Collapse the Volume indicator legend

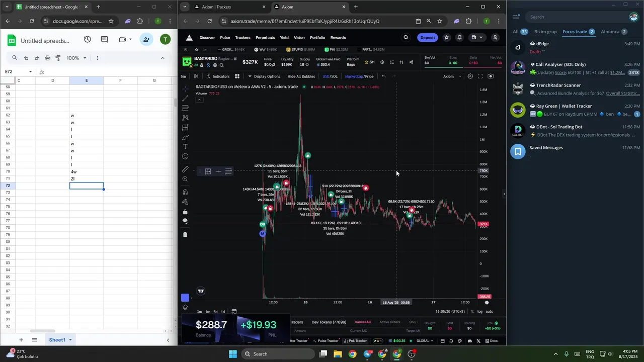coord(199,100)
